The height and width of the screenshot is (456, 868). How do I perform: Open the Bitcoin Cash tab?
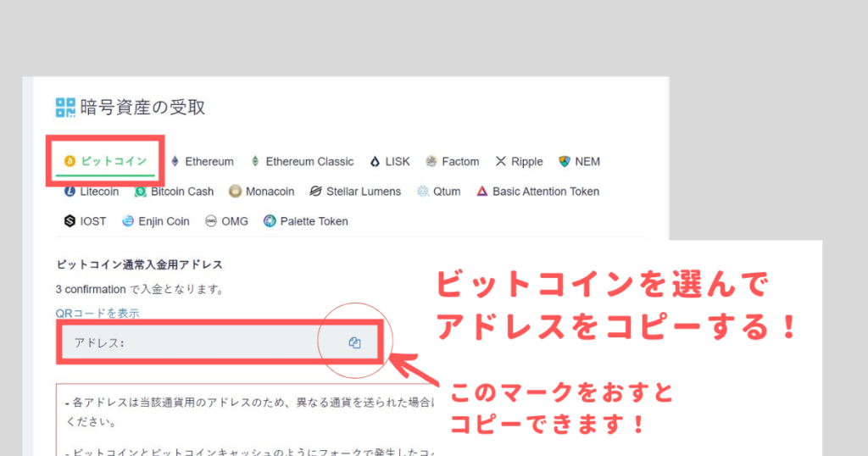(x=174, y=192)
